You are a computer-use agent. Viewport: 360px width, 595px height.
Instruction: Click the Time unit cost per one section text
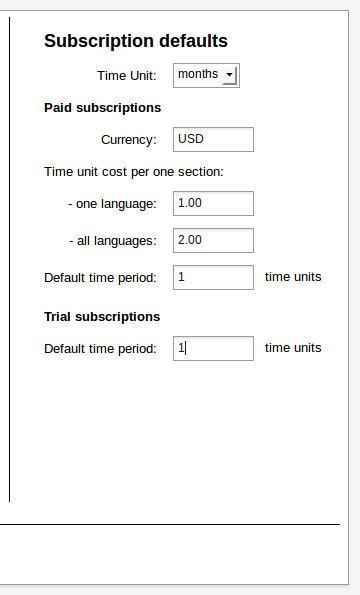pos(134,172)
